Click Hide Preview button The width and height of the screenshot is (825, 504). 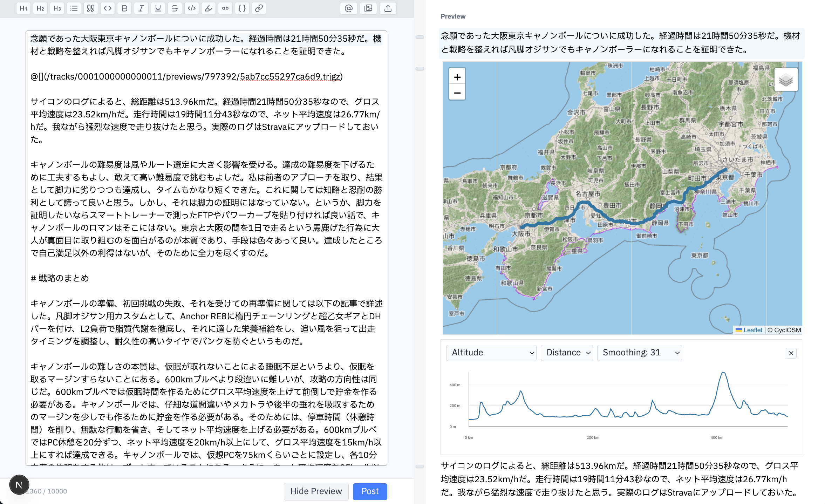click(x=316, y=491)
